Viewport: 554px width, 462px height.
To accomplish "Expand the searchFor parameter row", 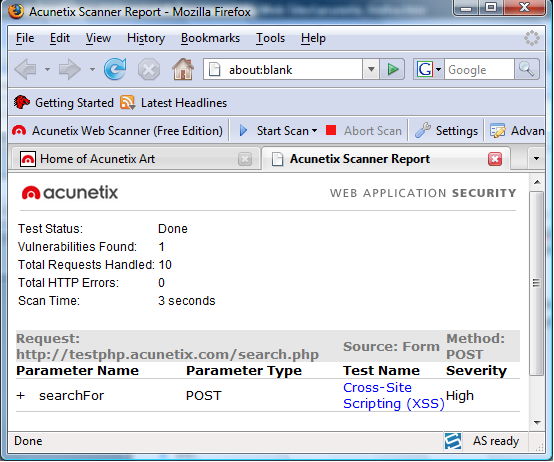I will tap(20, 396).
